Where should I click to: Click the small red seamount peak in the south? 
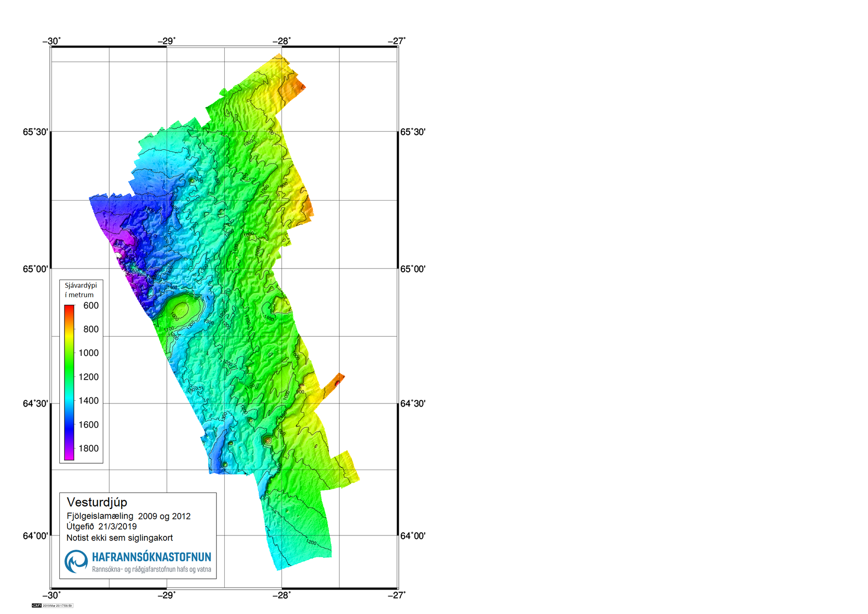click(x=267, y=440)
